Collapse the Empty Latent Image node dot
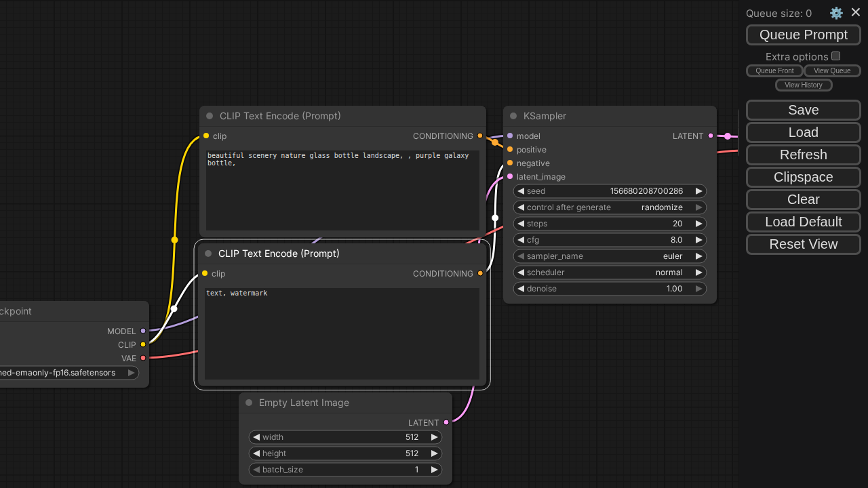The width and height of the screenshot is (868, 488). point(249,403)
